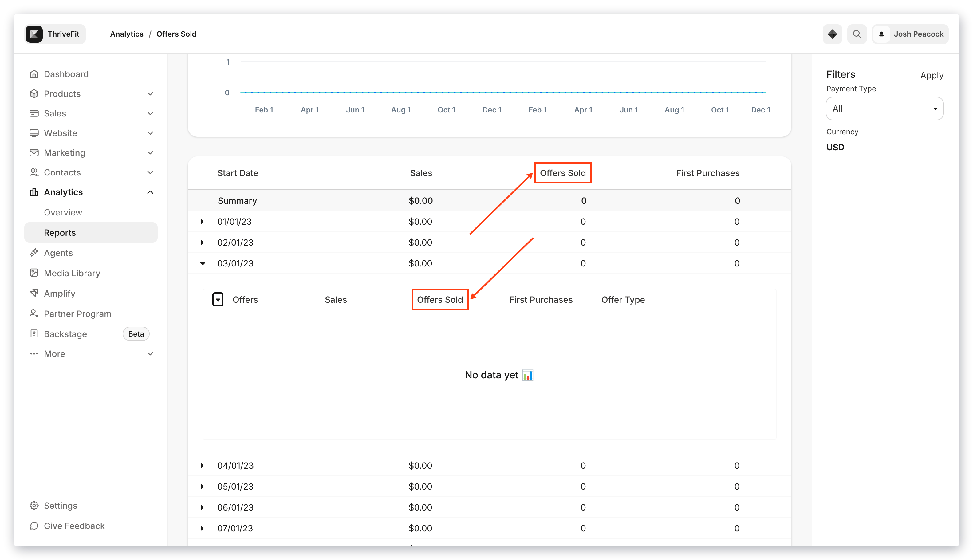
Task: Click the Give Feedback speech bubble icon
Action: pyautogui.click(x=34, y=525)
